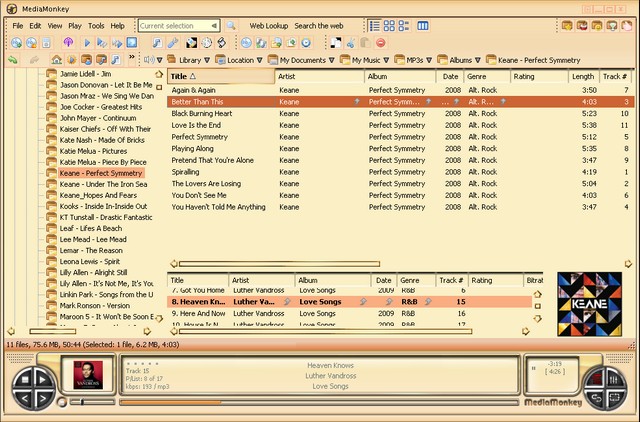Click the hand icon at top right
The width and height of the screenshot is (640, 422).
(x=626, y=26)
